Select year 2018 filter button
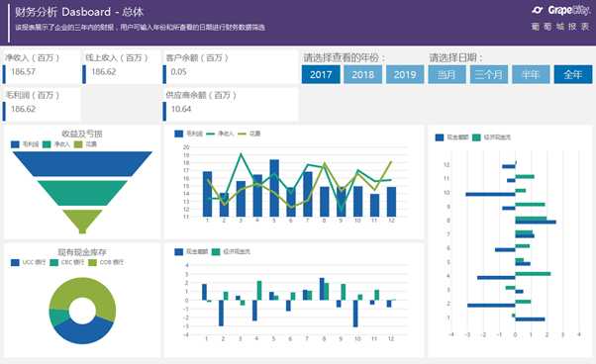The image size is (596, 364). click(362, 74)
